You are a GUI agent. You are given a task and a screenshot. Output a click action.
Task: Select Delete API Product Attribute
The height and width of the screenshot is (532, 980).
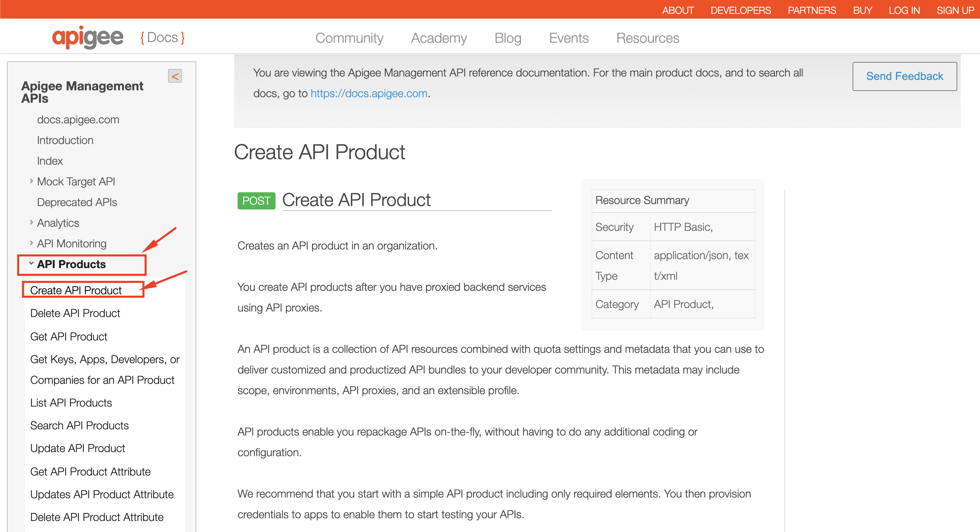97,517
